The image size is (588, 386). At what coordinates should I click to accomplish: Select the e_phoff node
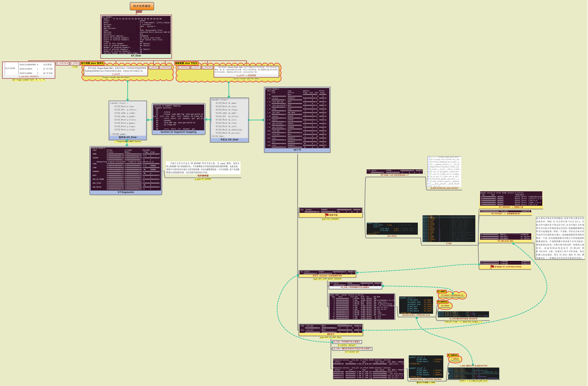116,71
